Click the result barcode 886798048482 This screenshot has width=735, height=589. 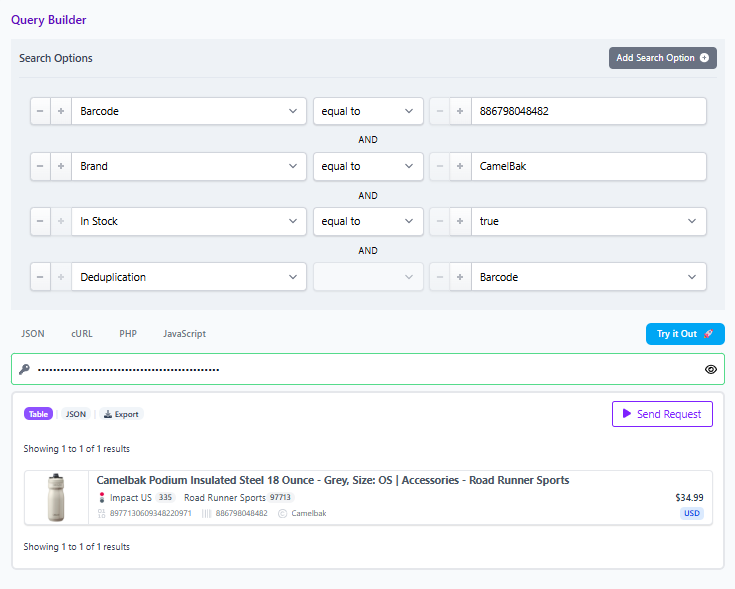(x=241, y=513)
